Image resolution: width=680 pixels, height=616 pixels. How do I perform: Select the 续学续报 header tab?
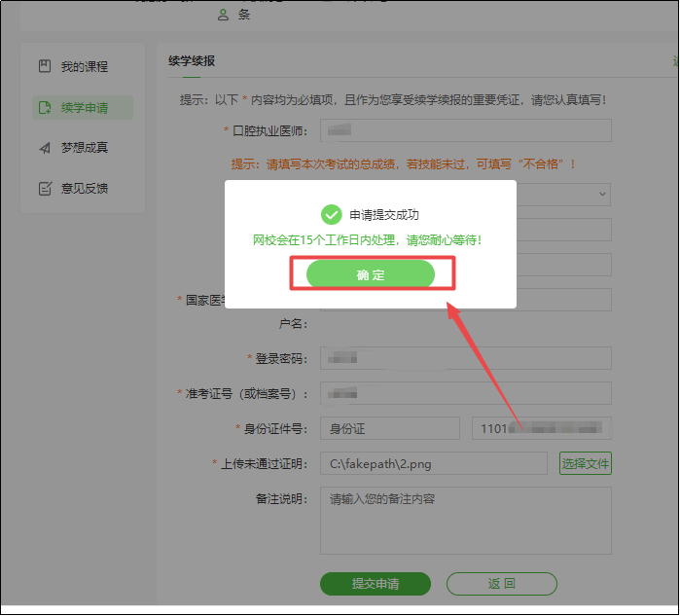pyautogui.click(x=192, y=61)
